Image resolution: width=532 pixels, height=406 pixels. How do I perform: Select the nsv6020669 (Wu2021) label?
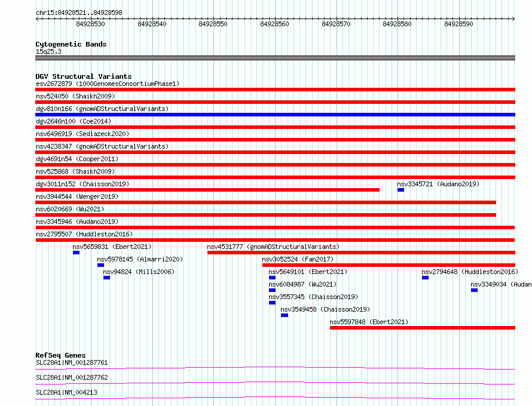click(x=70, y=209)
